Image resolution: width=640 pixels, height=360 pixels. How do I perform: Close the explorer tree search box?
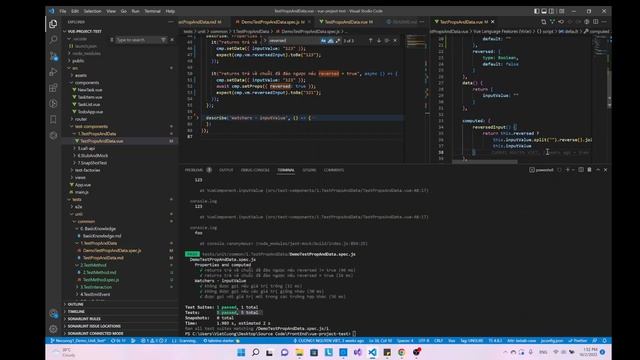[172, 40]
